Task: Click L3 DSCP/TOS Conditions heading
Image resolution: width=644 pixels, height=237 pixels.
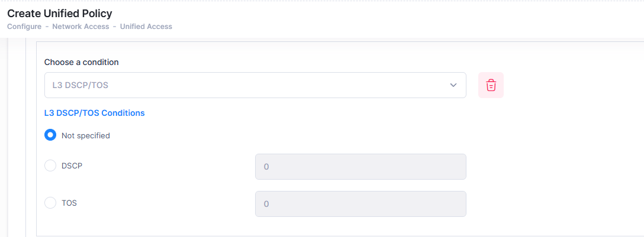Action: [95, 113]
